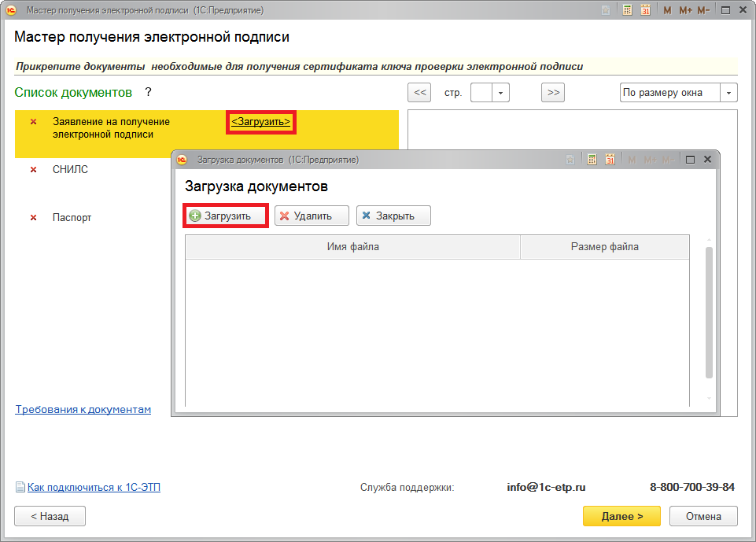Image resolution: width=756 pixels, height=542 pixels.
Task: Click the M memory button in title bar
Action: [x=667, y=10]
